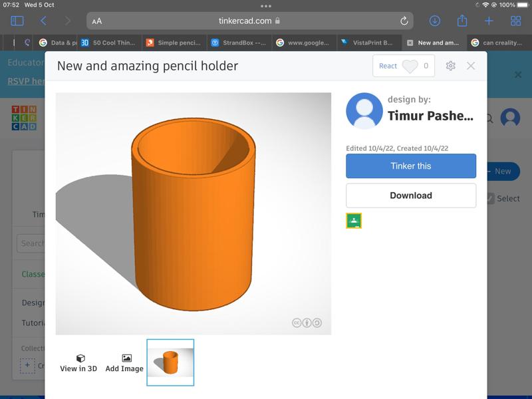This screenshot has height=399, width=532.
Task: Open design settings gear icon
Action: (450, 66)
